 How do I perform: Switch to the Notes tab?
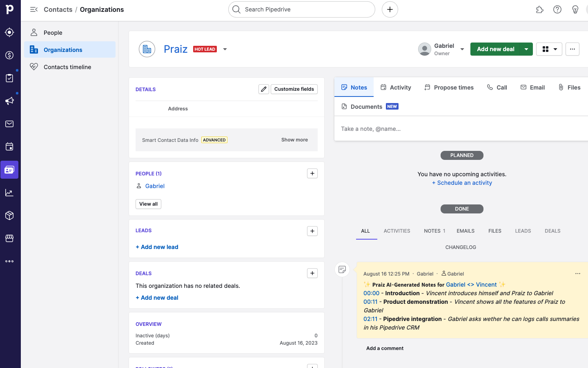click(354, 87)
